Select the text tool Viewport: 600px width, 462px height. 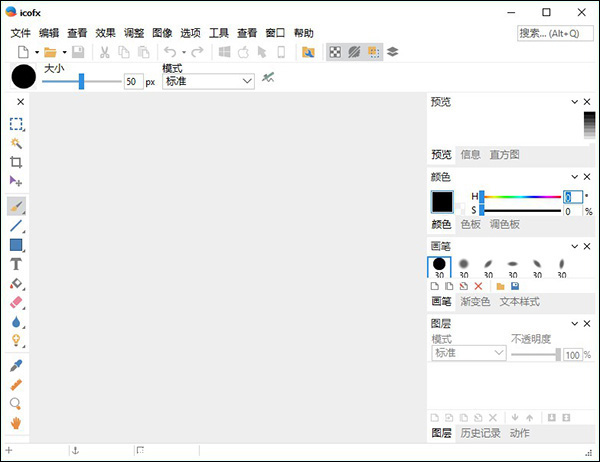16,264
